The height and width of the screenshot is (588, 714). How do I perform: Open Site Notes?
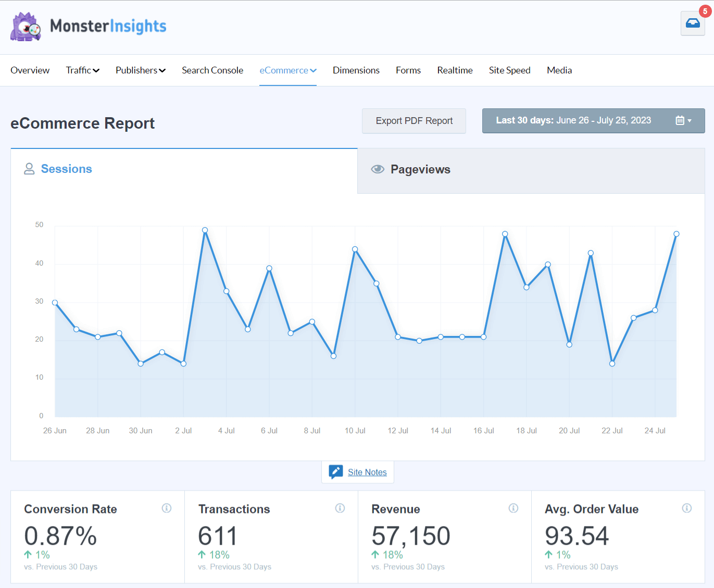tap(367, 472)
